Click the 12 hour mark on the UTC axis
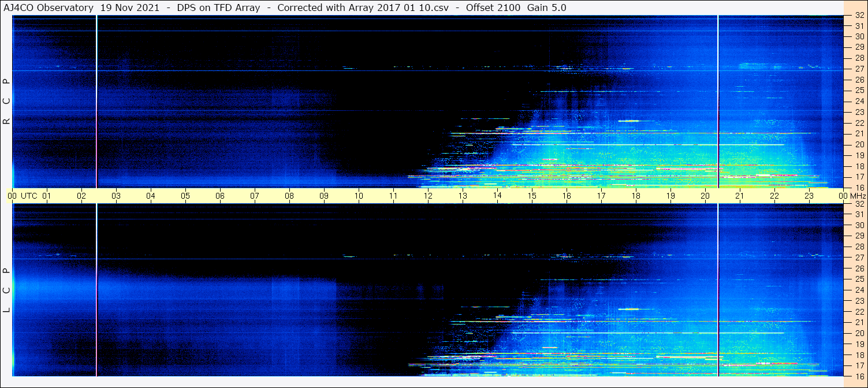This screenshot has width=868, height=388. [x=428, y=196]
